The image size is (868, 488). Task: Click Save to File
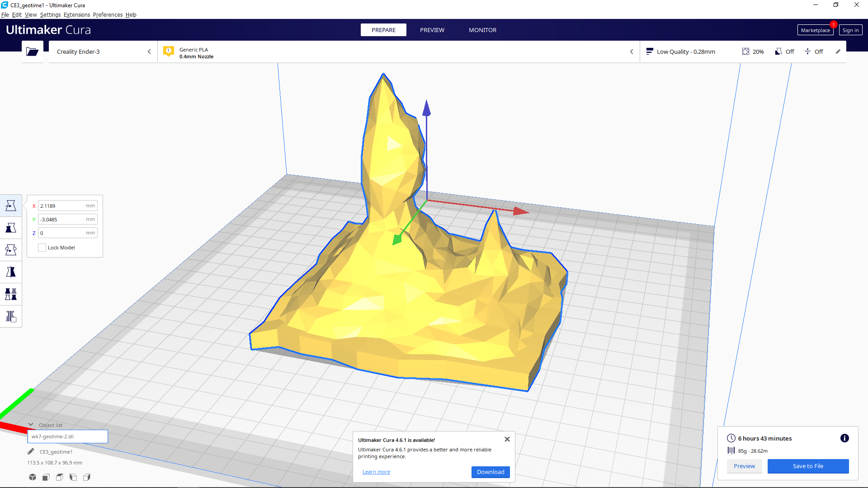pyautogui.click(x=808, y=466)
